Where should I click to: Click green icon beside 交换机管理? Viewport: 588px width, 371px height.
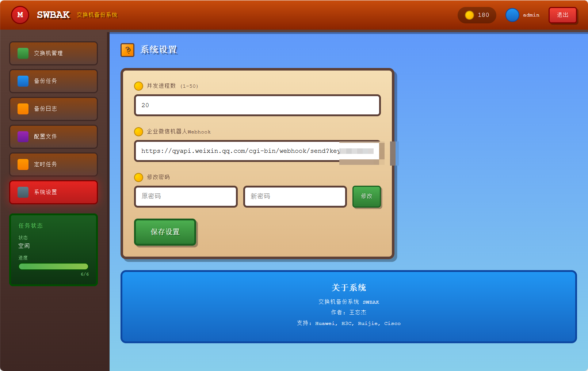click(23, 53)
